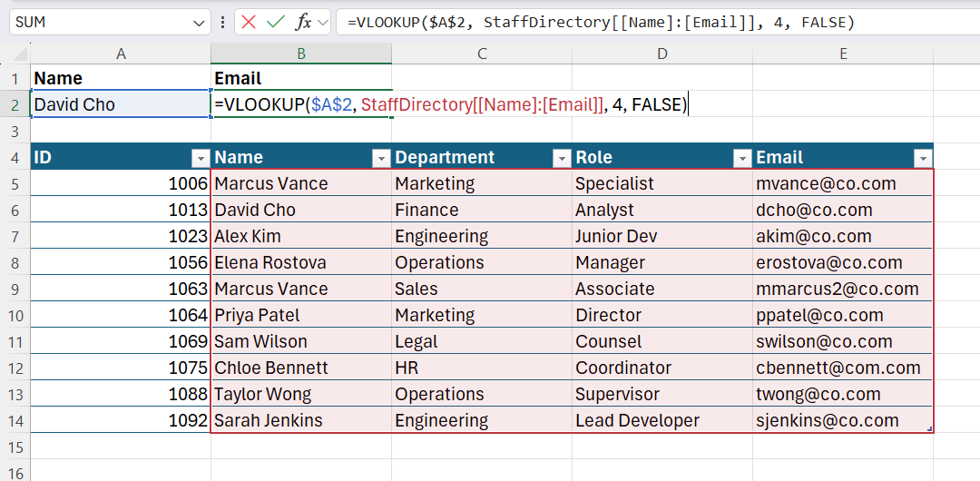Screen dimensions: 980x481
Task: Open the Department column filter dropdown
Action: [562, 160]
